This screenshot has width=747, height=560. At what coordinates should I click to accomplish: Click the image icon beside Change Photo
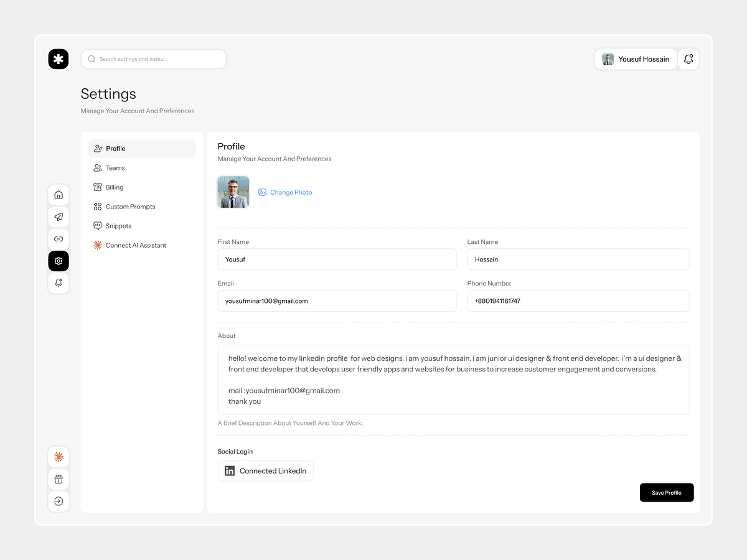tap(262, 192)
